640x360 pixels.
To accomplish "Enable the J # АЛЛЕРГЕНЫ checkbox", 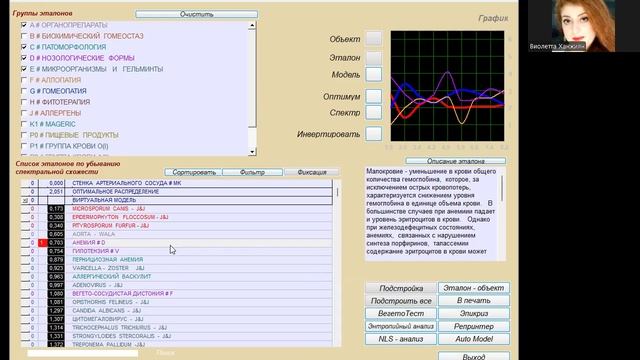I will 24,113.
